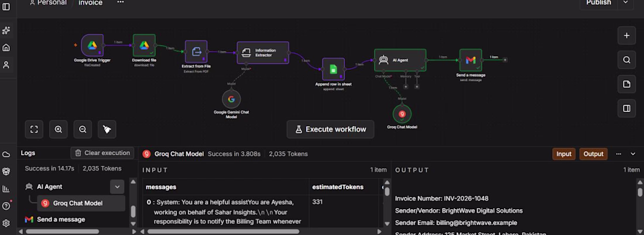Add a Memory sub-node to AI Agent
This screenshot has height=235, width=644.
[406, 87]
